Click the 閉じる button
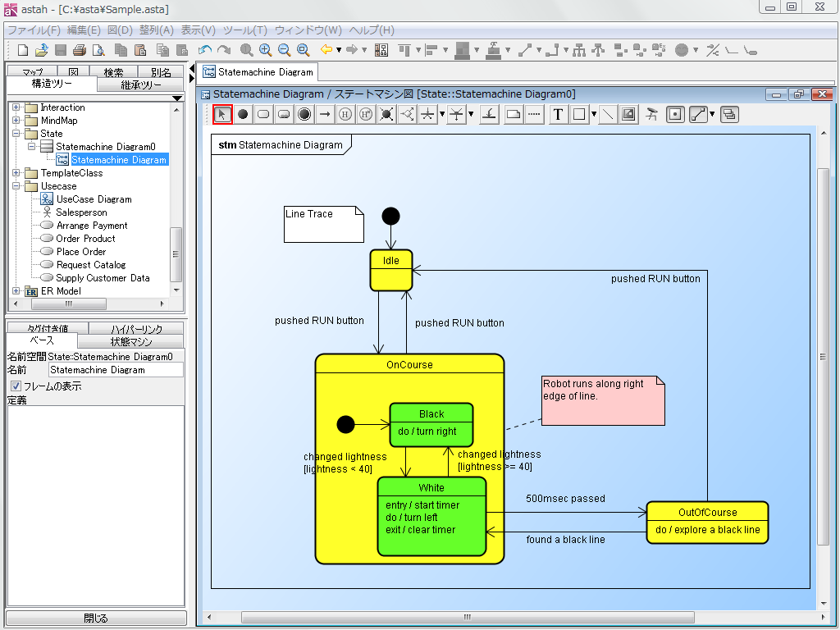This screenshot has height=630, width=840. (x=96, y=619)
